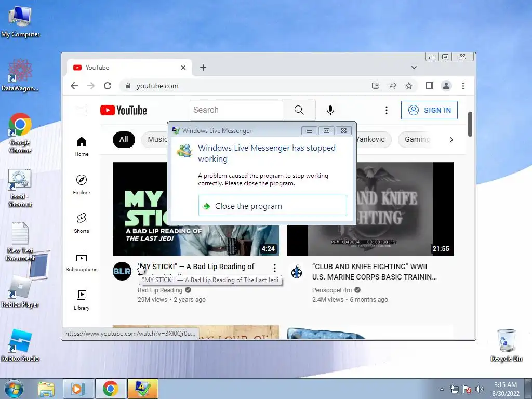Click the install app icon in address bar
The image size is (532, 399).
pyautogui.click(x=375, y=86)
